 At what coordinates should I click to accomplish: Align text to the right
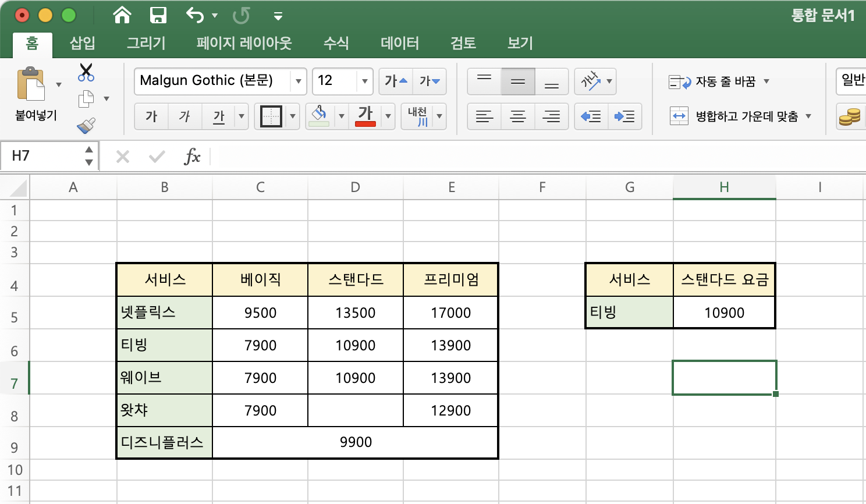click(552, 116)
